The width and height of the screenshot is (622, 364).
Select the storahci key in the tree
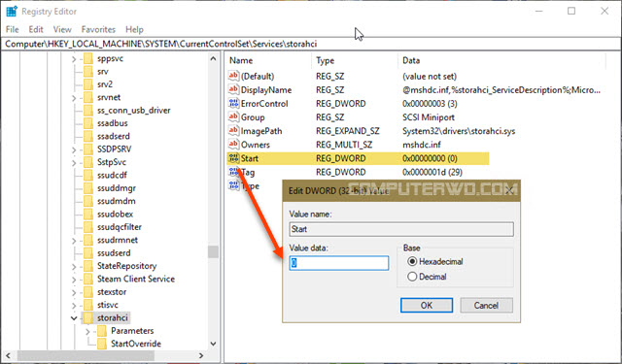[113, 318]
